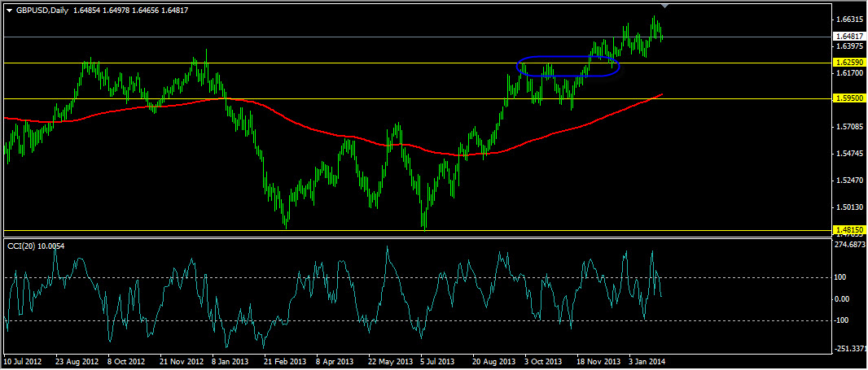Open the dropdown arrow beside GBPUSD,Daily

pos(9,10)
